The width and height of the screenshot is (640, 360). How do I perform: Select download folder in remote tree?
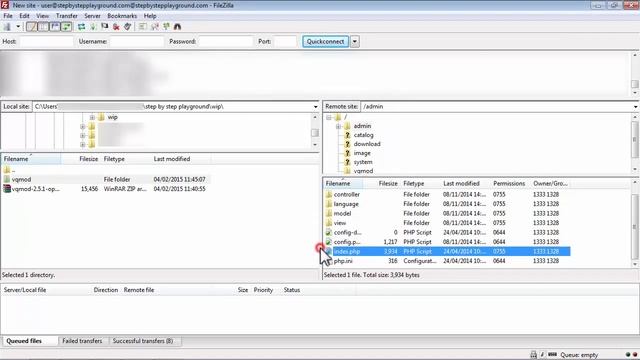coord(367,144)
